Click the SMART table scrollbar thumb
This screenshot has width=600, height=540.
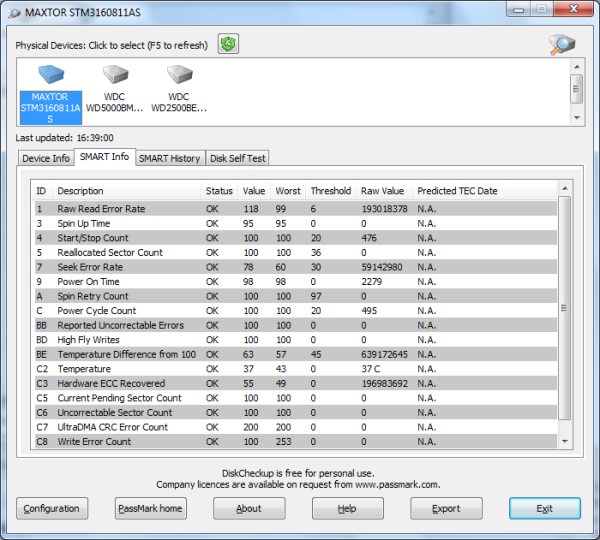click(564, 308)
